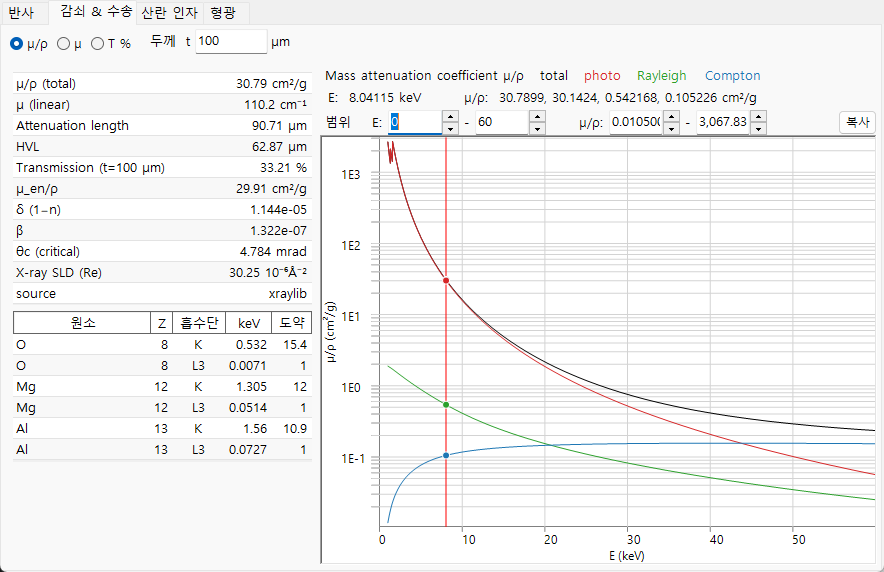Step down the μ/ρ upper bound 3,067.83
This screenshot has height=572, width=884.
(x=758, y=128)
